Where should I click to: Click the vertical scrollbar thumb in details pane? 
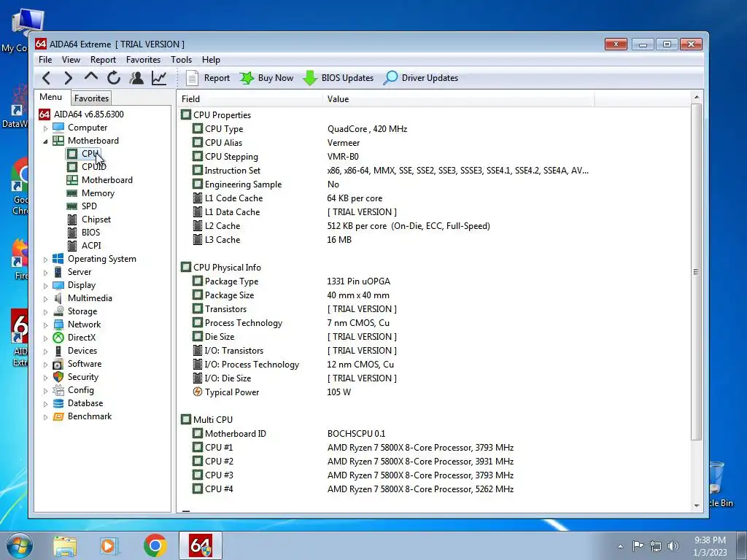click(x=697, y=272)
